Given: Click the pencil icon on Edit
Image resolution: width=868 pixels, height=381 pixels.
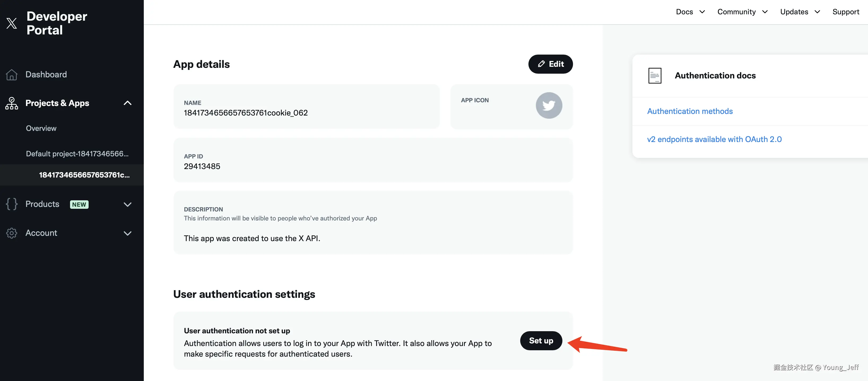Looking at the screenshot, I should [541, 64].
